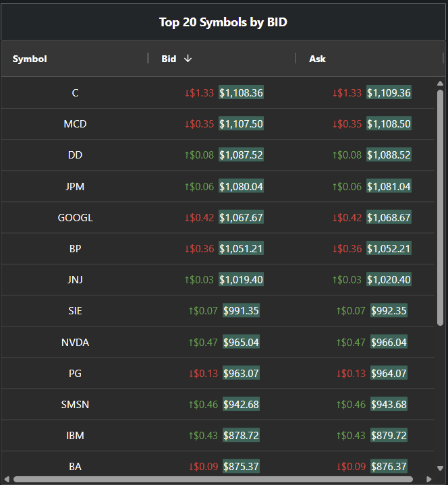
Task: Click the descending sort arrow beside Bid
Action: tap(188, 59)
